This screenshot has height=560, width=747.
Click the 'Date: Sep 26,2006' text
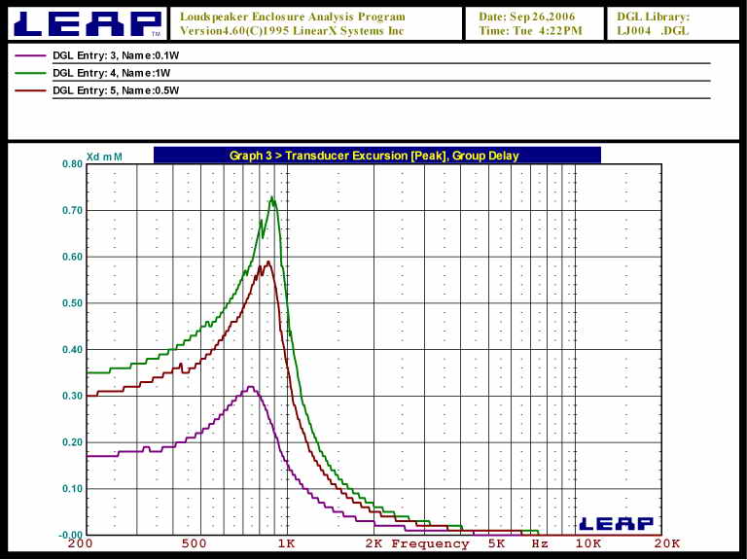coord(527,17)
